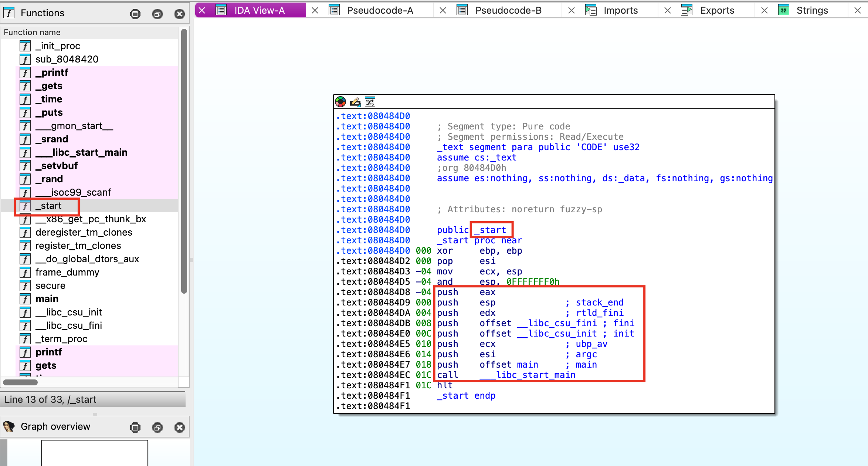868x466 pixels.
Task: Click the Exports tab icon
Action: (x=687, y=10)
